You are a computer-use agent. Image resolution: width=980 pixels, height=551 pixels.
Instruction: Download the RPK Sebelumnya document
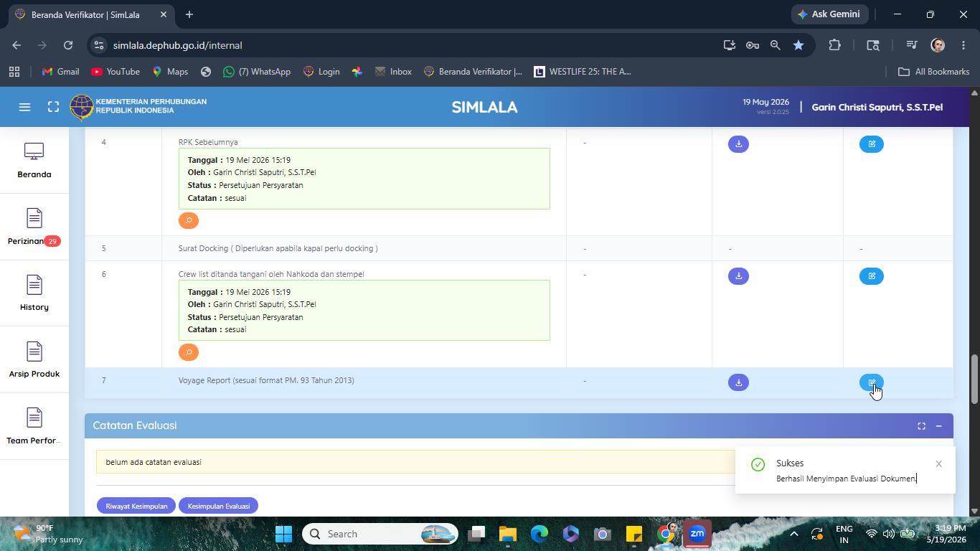point(738,144)
